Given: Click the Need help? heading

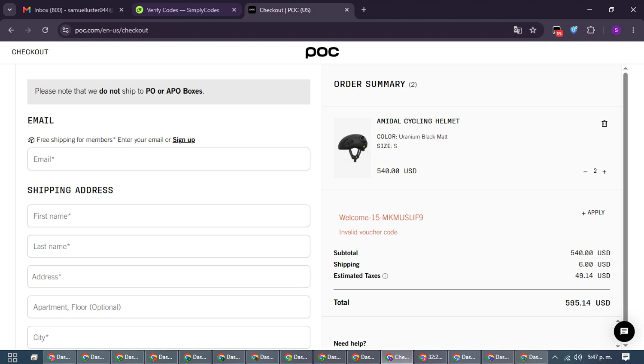Looking at the screenshot, I should click(350, 343).
